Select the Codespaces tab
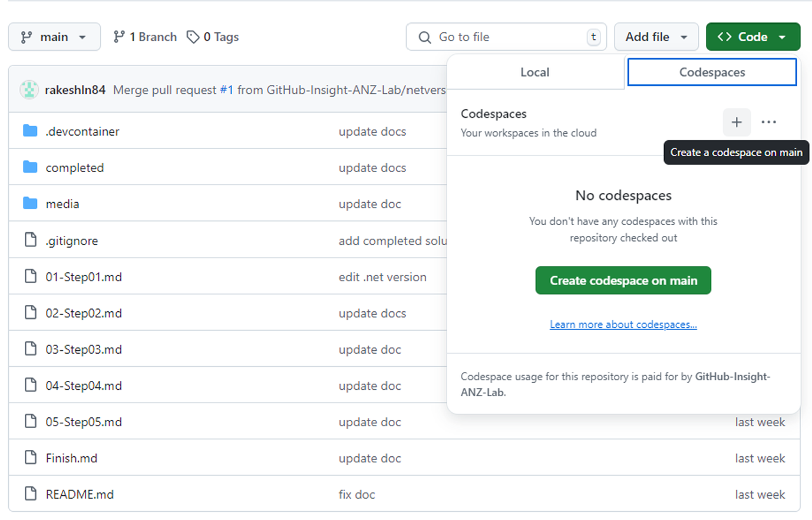This screenshot has width=812, height=520. click(712, 73)
